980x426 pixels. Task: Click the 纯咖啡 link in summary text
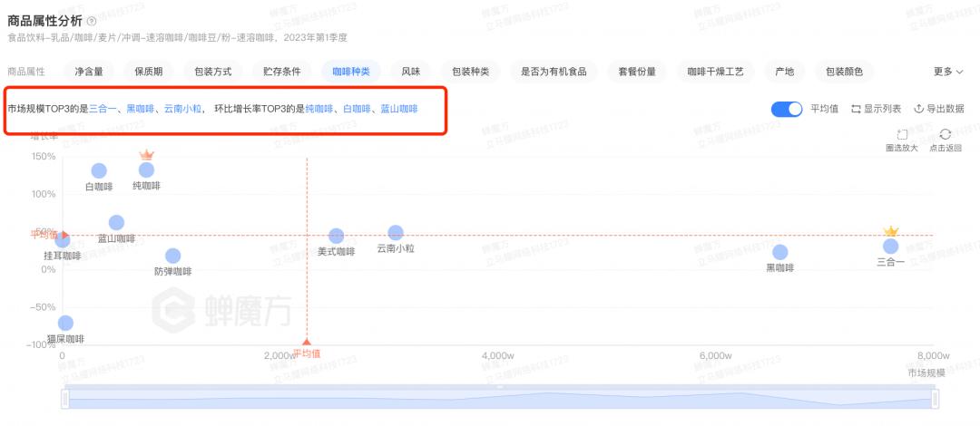[318, 109]
